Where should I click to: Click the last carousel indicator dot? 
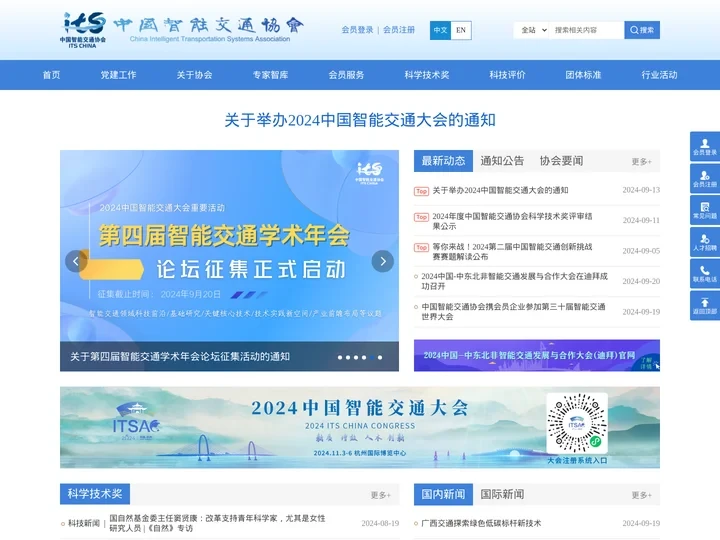tap(380, 357)
